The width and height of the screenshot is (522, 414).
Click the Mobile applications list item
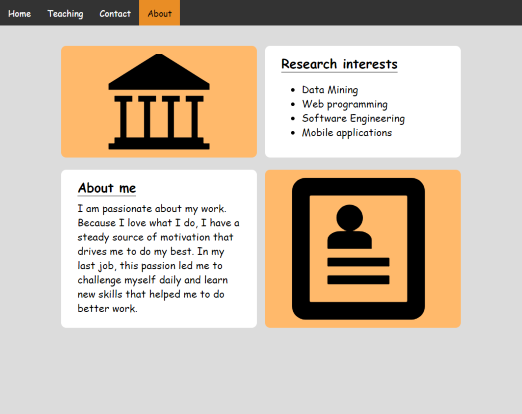(347, 133)
